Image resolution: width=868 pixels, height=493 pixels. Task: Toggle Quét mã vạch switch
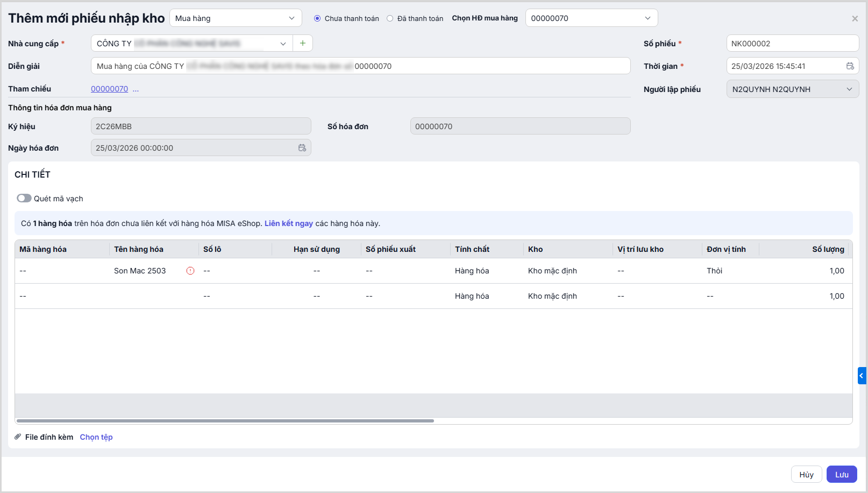24,199
